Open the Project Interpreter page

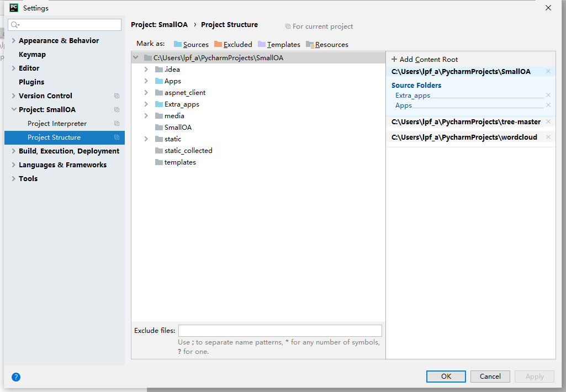[57, 124]
